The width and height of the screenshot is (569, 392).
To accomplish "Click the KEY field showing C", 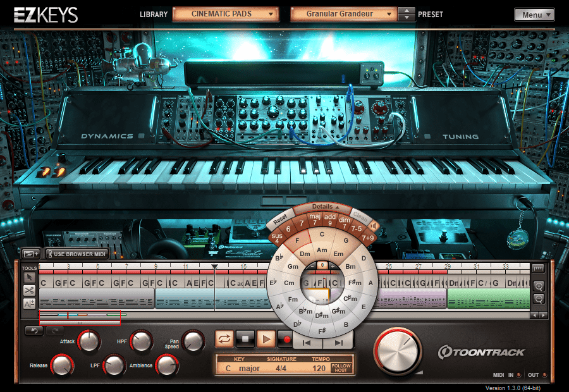I will click(228, 368).
